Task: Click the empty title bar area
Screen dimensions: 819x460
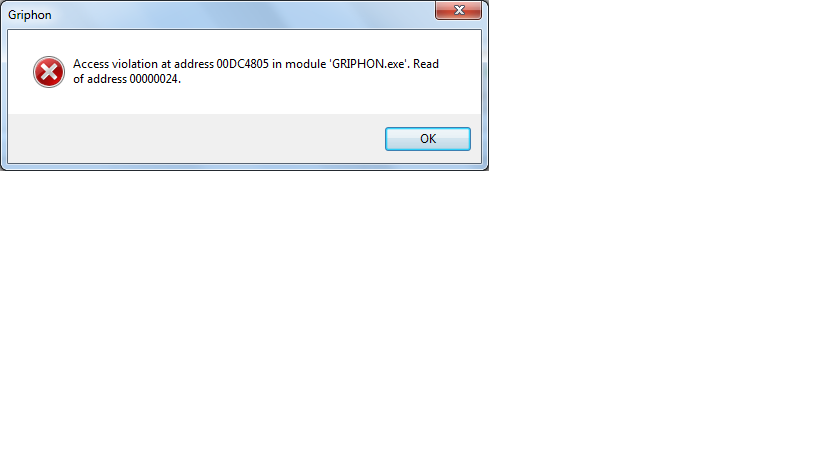Action: pos(240,15)
